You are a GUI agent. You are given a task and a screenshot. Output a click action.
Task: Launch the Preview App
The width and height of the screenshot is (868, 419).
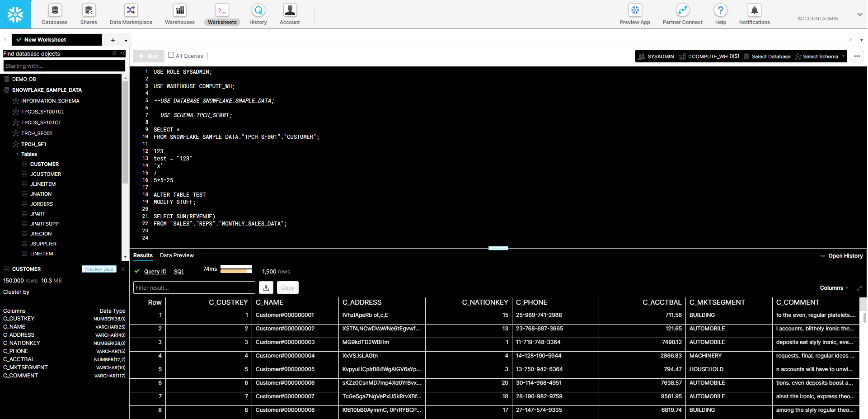(635, 14)
